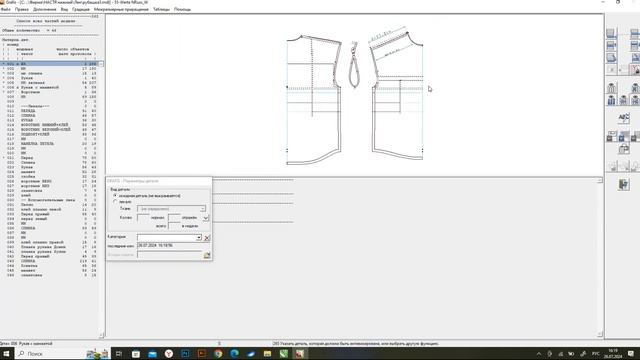Image resolution: width=640 pixels, height=360 pixels.
Task: Select row 044 'Кокетка' in the list
Action: (x=49, y=266)
